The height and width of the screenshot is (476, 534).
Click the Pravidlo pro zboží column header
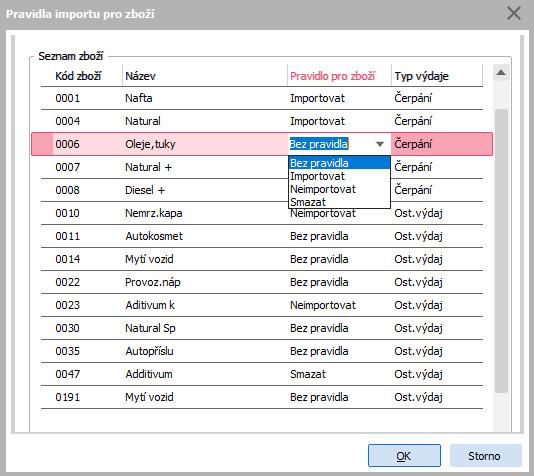[339, 76]
